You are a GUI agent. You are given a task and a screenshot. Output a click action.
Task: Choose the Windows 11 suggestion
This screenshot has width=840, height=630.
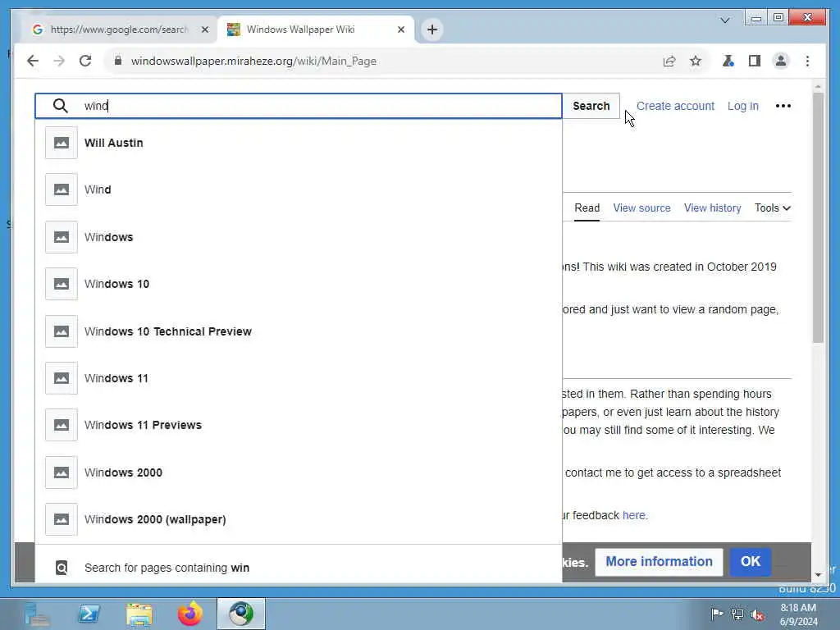pos(299,377)
